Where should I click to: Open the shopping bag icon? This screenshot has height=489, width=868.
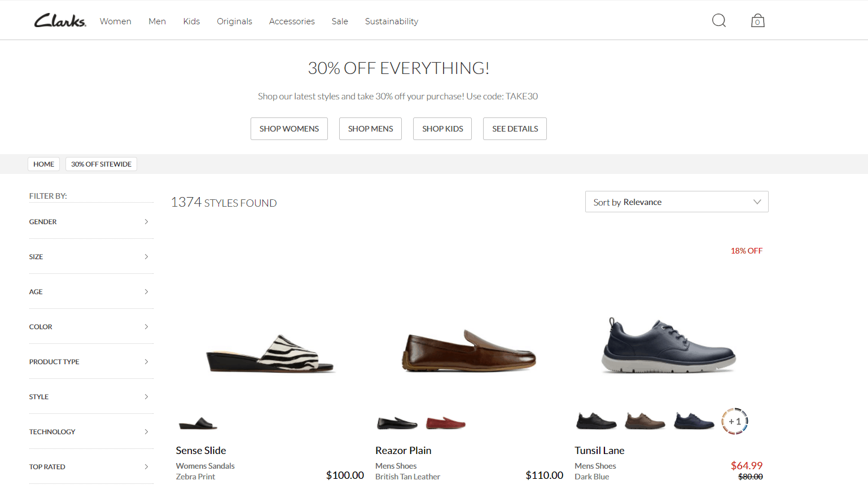(x=758, y=21)
